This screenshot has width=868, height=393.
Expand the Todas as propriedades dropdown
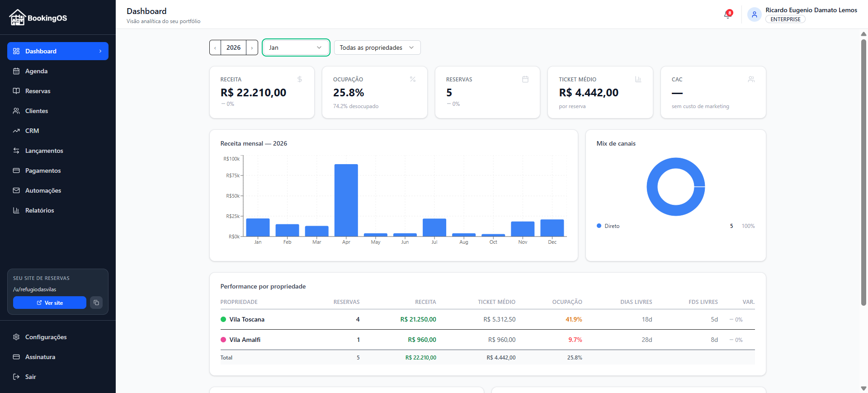pos(377,47)
